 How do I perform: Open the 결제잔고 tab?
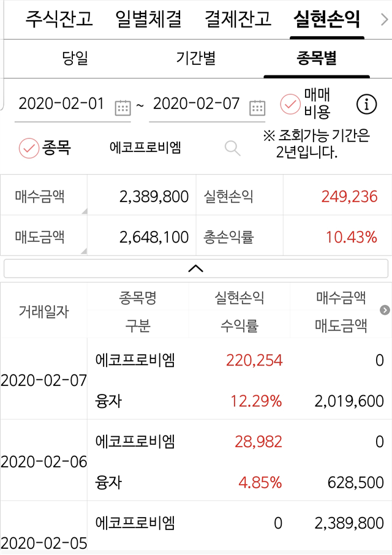click(238, 19)
